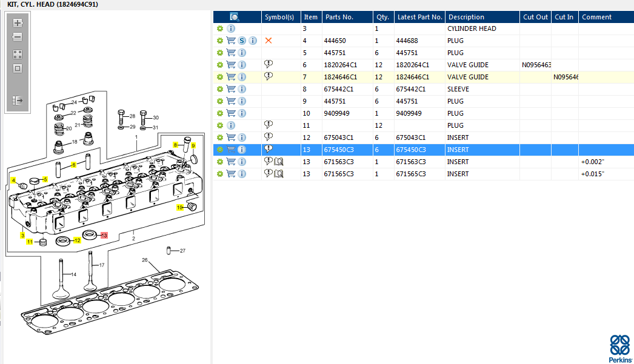Sort by Parts No. column header
Image resolution: width=634 pixels, height=364 pixels.
339,17
